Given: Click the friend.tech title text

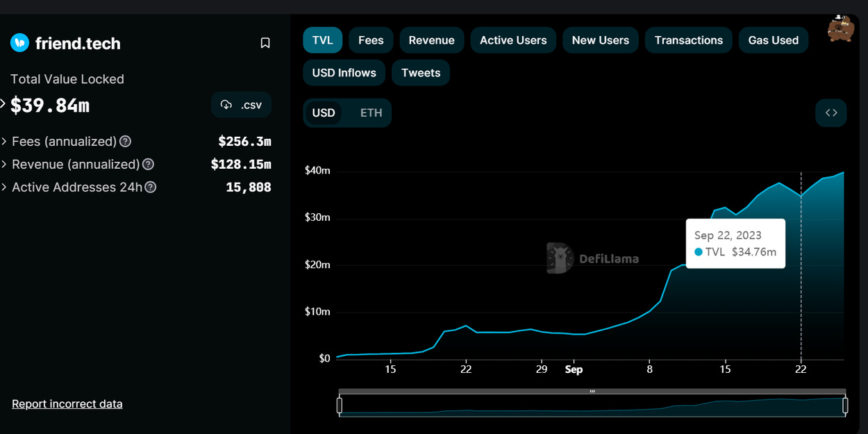Looking at the screenshot, I should pyautogui.click(x=78, y=43).
